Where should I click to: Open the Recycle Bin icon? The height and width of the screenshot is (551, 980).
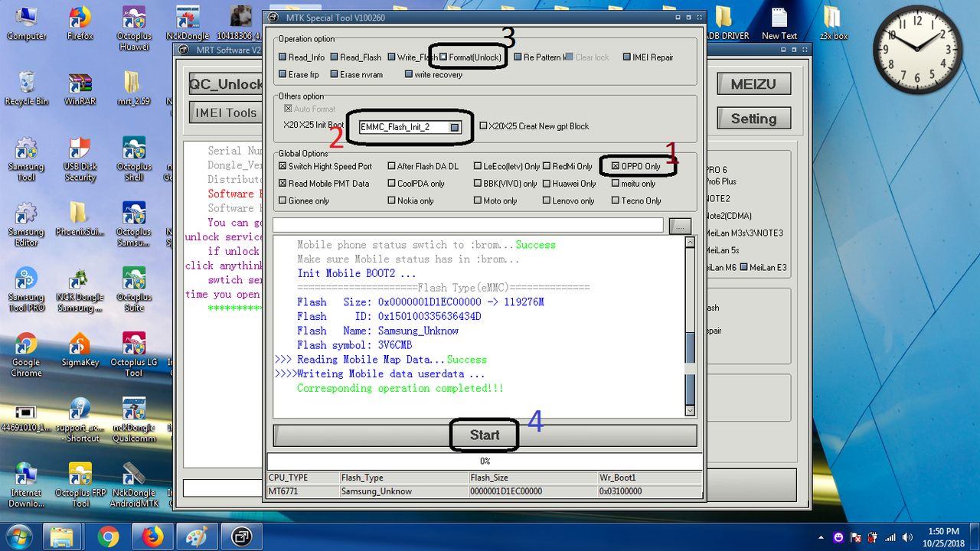(x=26, y=88)
